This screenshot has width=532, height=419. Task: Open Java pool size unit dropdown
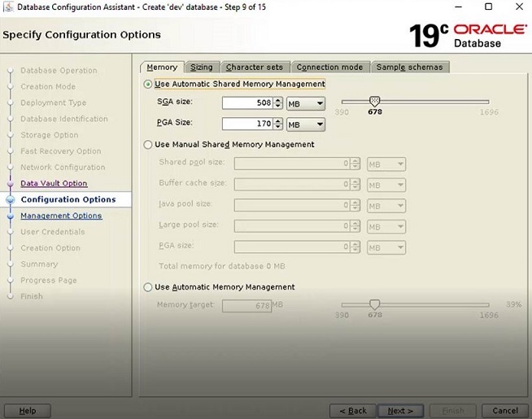click(386, 206)
